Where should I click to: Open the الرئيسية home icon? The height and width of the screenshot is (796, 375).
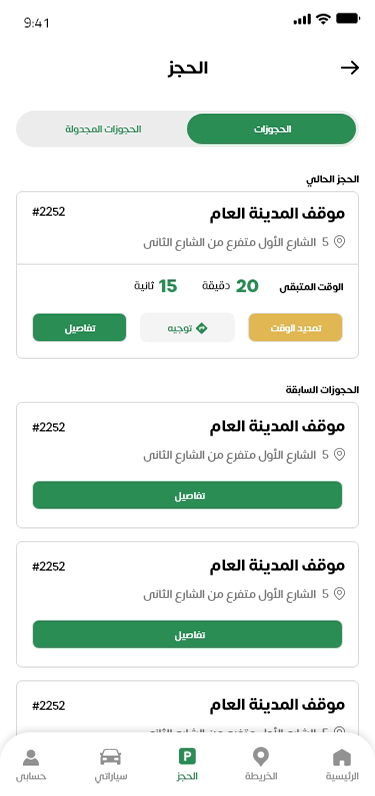[342, 757]
